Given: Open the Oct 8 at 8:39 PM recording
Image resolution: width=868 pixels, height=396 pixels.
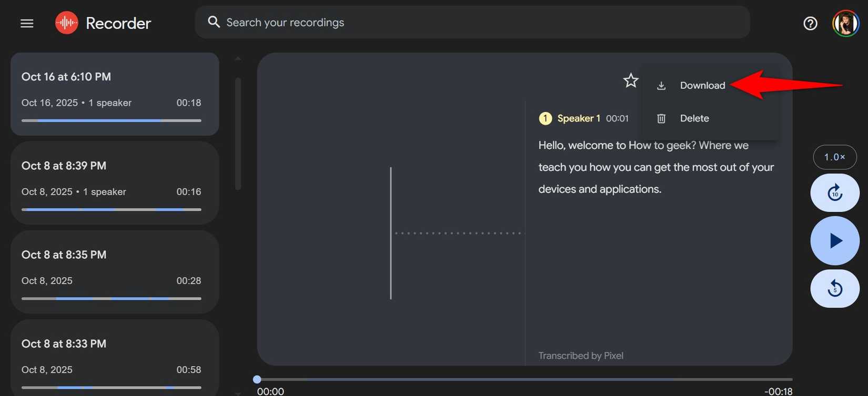Looking at the screenshot, I should 115,183.
